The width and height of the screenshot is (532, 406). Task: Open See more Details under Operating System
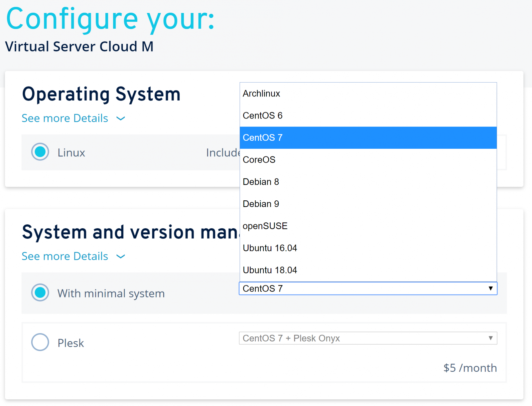[65, 118]
